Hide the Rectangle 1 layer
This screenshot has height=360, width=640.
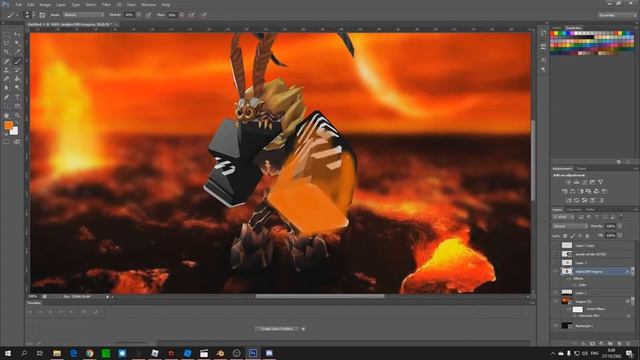[x=555, y=326]
